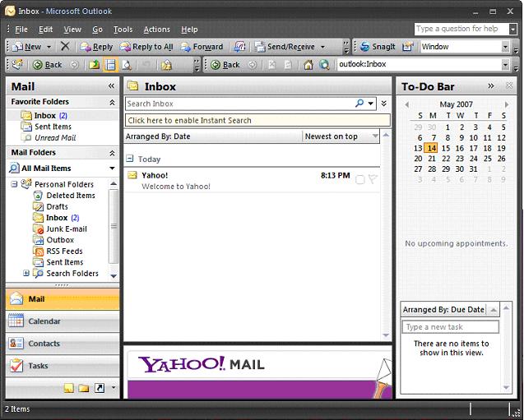Collapse the Personal Folders tree node
524x420 pixels.
point(14,184)
